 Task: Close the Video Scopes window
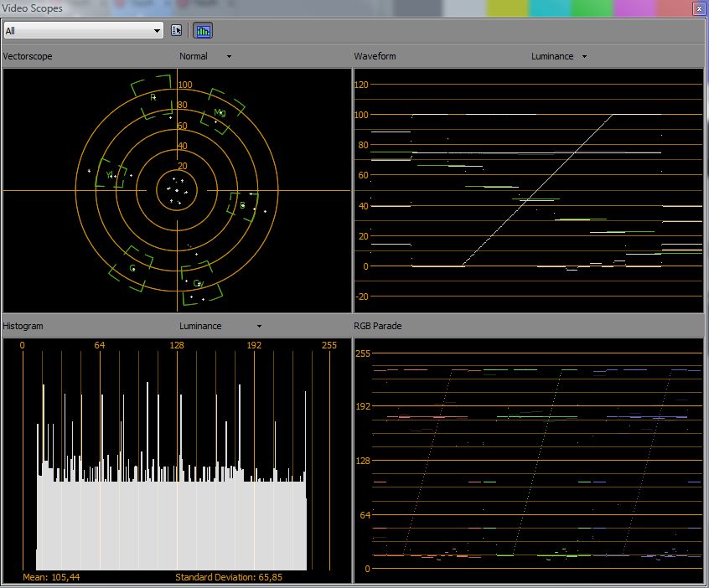[699, 8]
